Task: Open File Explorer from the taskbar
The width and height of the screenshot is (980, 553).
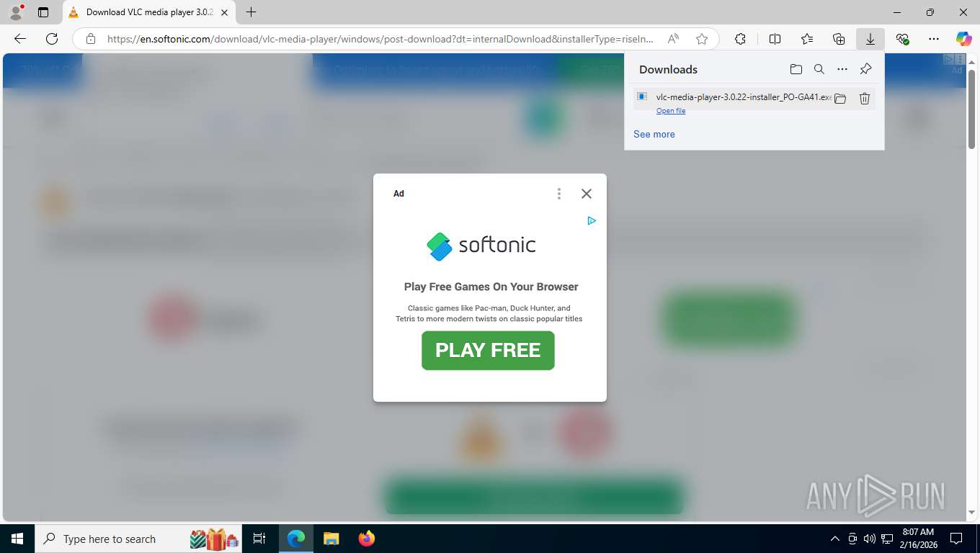Action: click(331, 539)
